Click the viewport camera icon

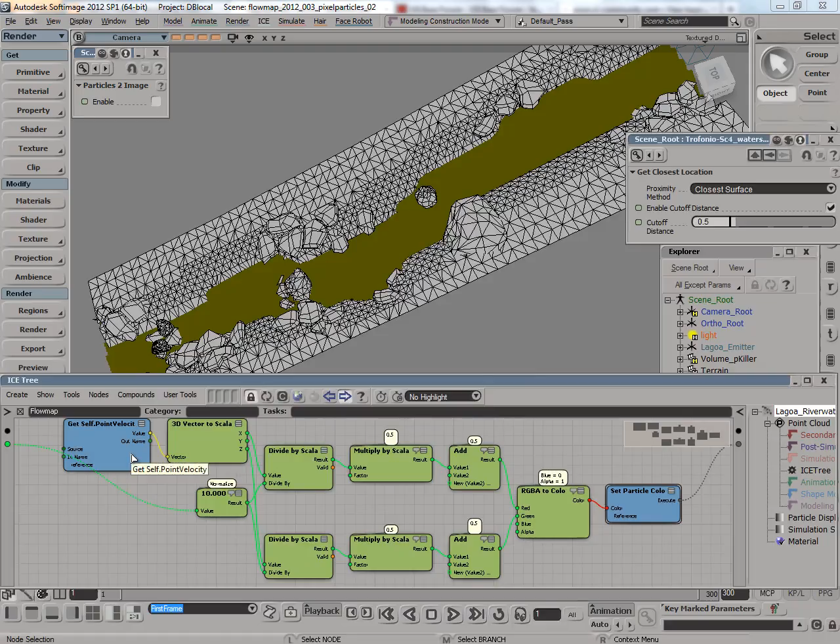click(232, 38)
